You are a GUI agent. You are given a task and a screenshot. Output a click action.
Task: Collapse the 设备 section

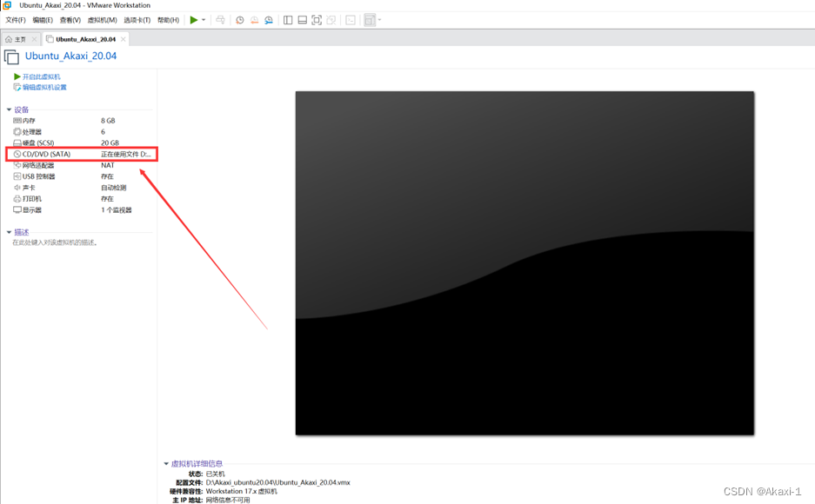click(9, 109)
